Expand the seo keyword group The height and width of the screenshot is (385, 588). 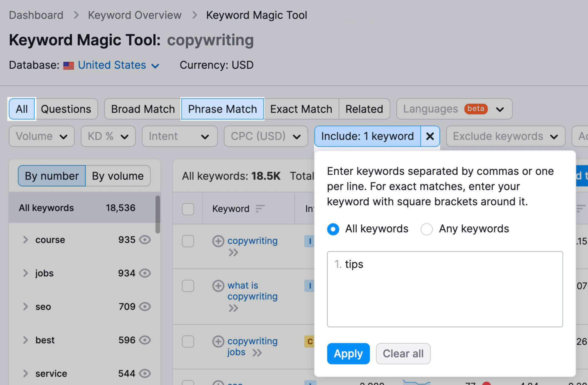click(x=26, y=307)
